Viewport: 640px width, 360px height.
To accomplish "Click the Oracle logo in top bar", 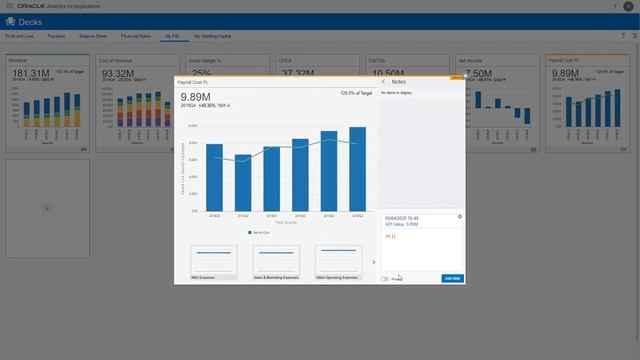I will coord(31,6).
